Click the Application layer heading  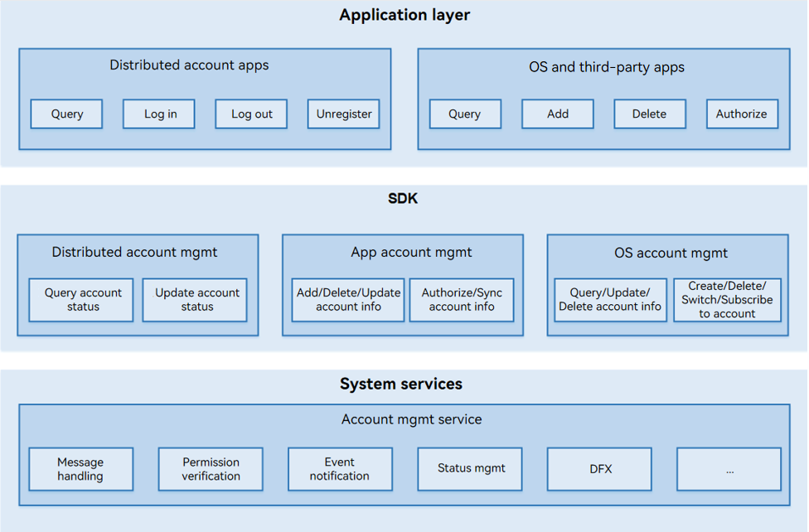404,15
